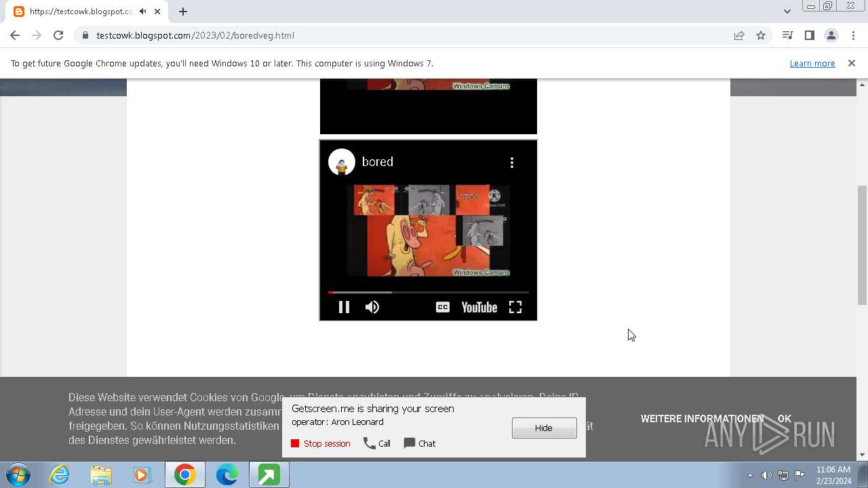This screenshot has height=488, width=868.
Task: Open media controls in Chrome toolbar
Action: point(787,35)
